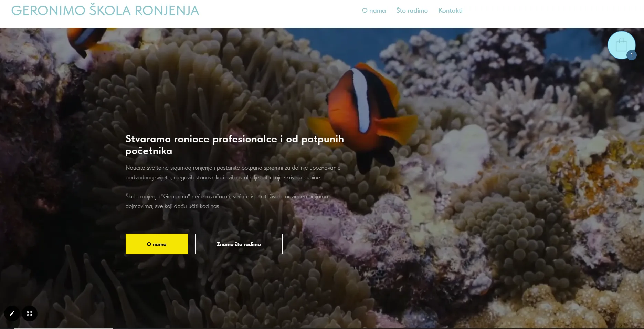The width and height of the screenshot is (644, 329).
Task: Click the collapse fullscreen arrows icon
Action: (x=30, y=313)
